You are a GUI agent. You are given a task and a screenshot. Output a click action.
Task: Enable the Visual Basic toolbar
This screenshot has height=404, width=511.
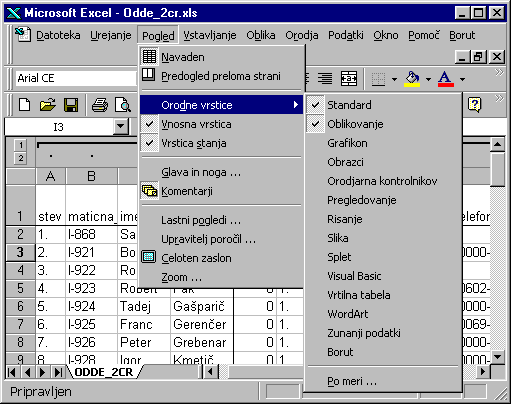tap(383, 276)
